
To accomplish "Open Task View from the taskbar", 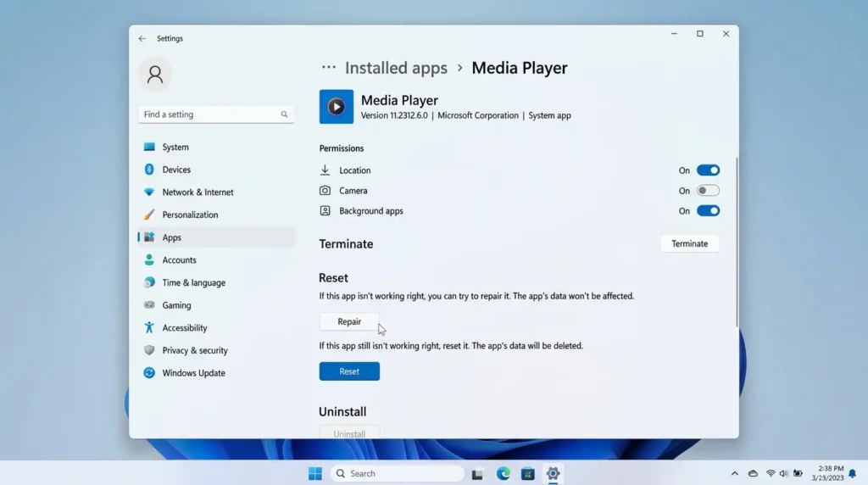I will [x=477, y=474].
